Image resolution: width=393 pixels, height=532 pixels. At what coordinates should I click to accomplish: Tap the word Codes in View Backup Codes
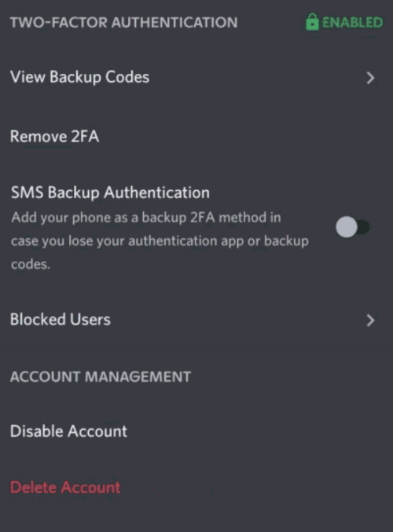(127, 77)
